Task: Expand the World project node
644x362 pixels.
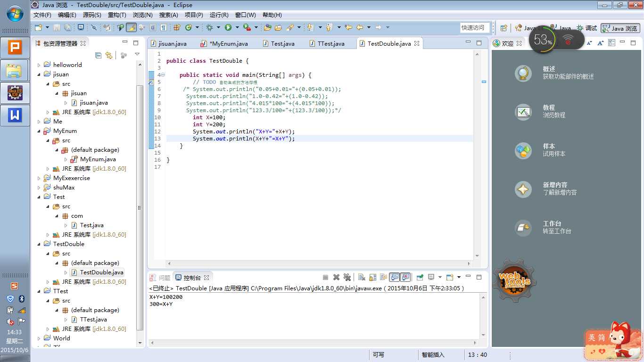Action: 39,338
